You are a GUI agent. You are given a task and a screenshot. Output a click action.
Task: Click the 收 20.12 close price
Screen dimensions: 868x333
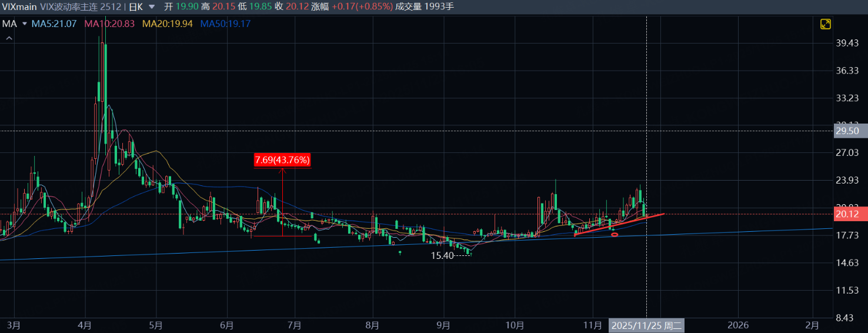click(291, 6)
